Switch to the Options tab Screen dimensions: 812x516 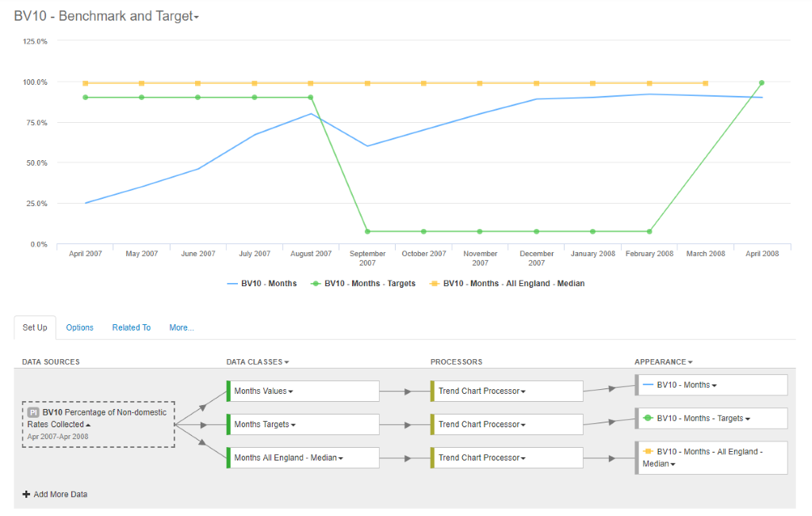[80, 327]
